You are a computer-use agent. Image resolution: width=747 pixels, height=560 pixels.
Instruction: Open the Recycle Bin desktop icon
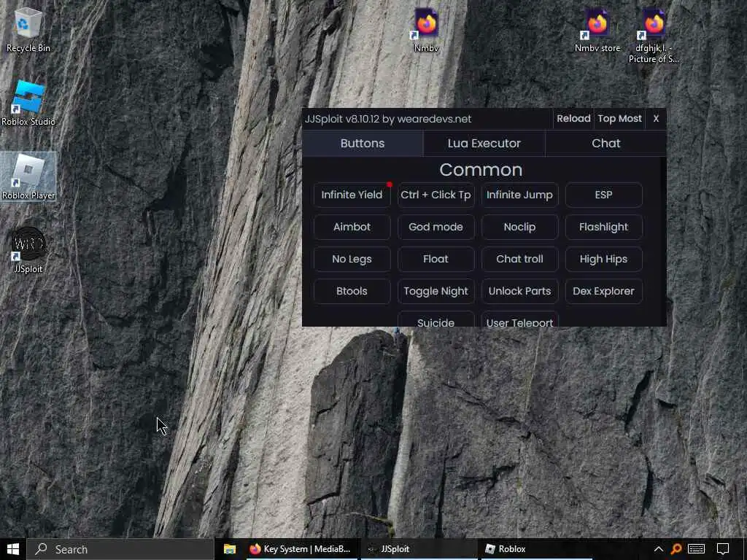click(x=28, y=29)
